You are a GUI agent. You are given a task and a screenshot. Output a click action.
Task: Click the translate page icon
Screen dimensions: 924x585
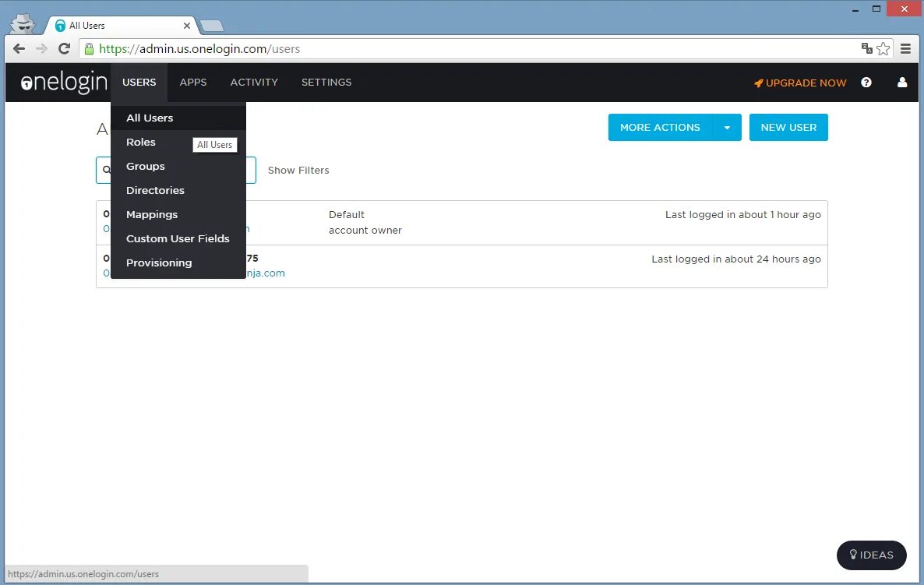coord(866,48)
